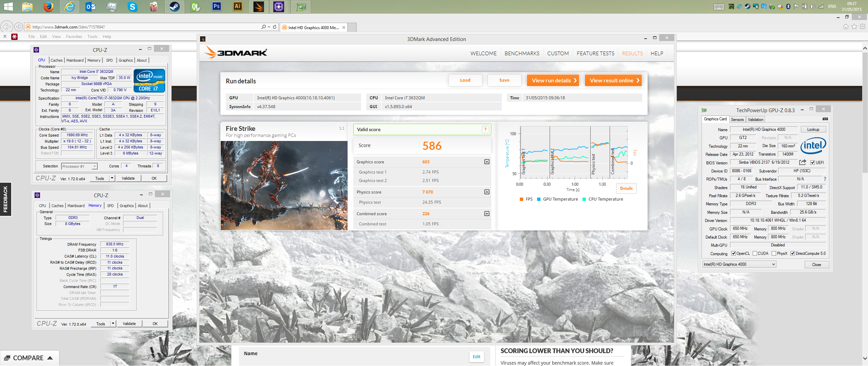Click the Load button in Run details
Screen dimensions: 868x366
coord(465,80)
